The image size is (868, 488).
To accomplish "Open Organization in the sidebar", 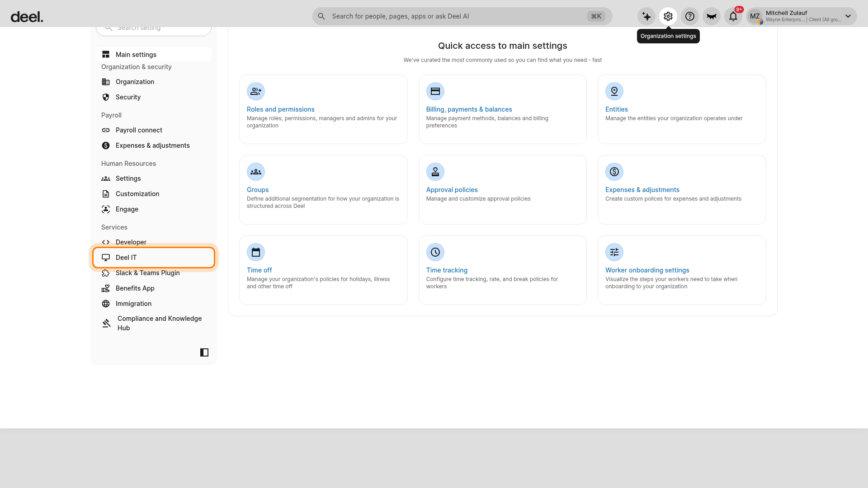I will 154,82.
